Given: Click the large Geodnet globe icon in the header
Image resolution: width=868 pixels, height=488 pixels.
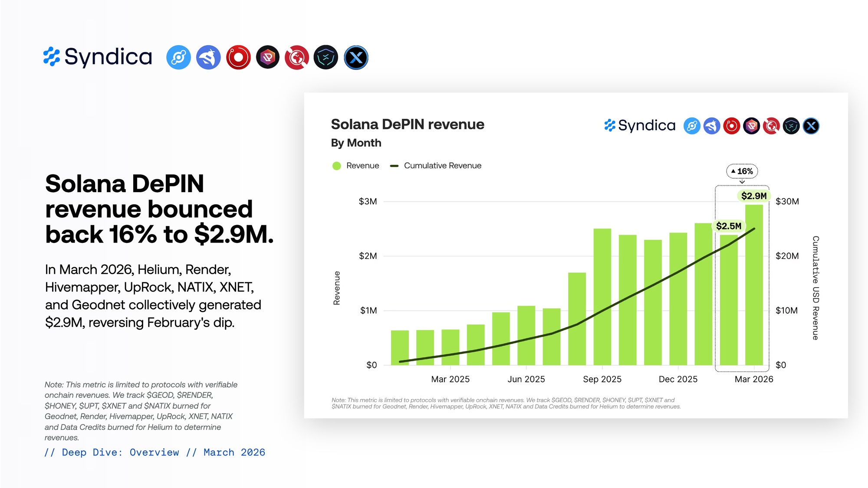Looking at the screenshot, I should click(297, 57).
